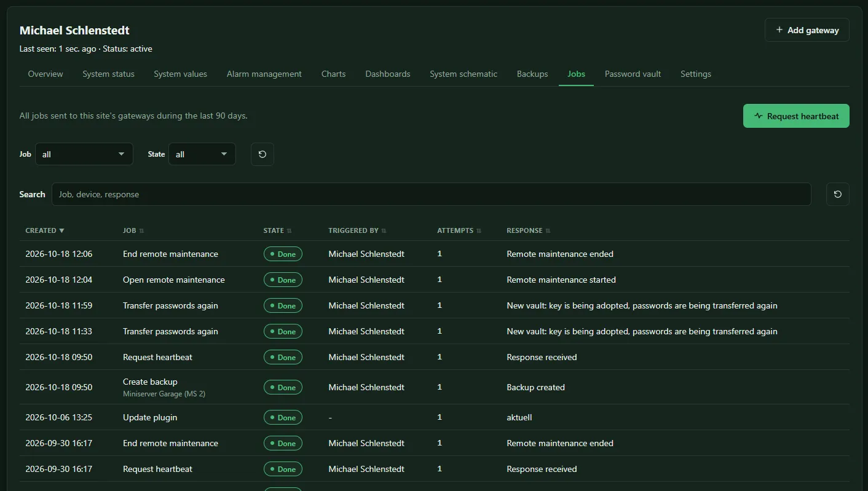Screen dimensions: 868x491
Task: Click the 'Remote maintenance started' response
Action: tap(561, 280)
